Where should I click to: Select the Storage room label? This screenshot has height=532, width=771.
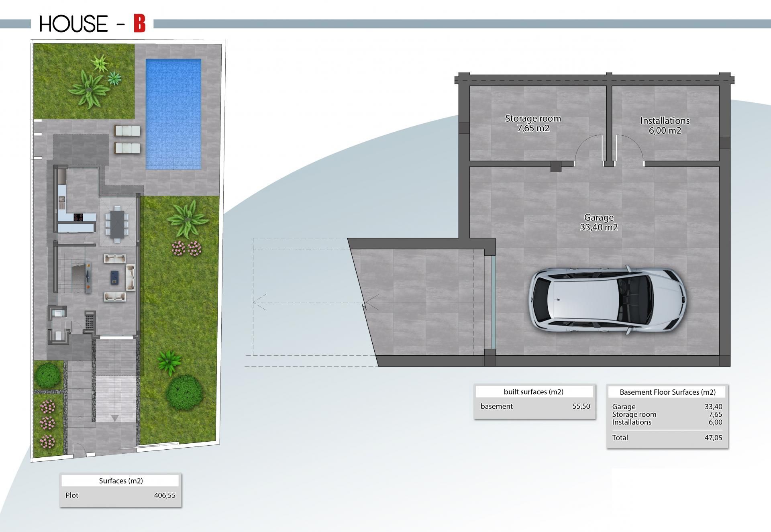click(x=533, y=118)
